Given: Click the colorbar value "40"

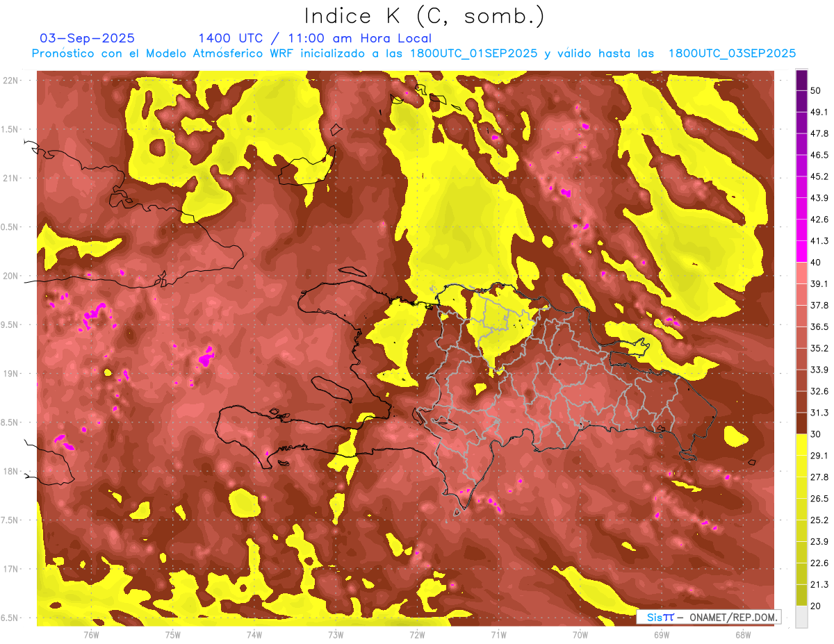Looking at the screenshot, I should click(816, 262).
